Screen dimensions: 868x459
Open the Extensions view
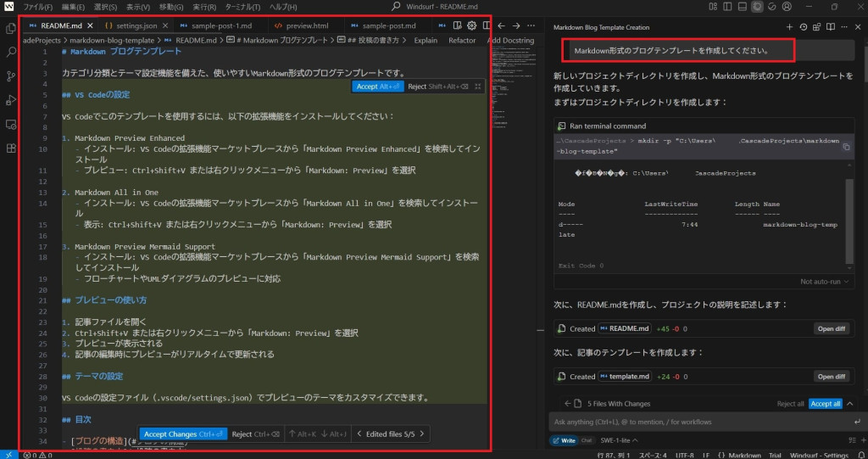tap(10, 148)
